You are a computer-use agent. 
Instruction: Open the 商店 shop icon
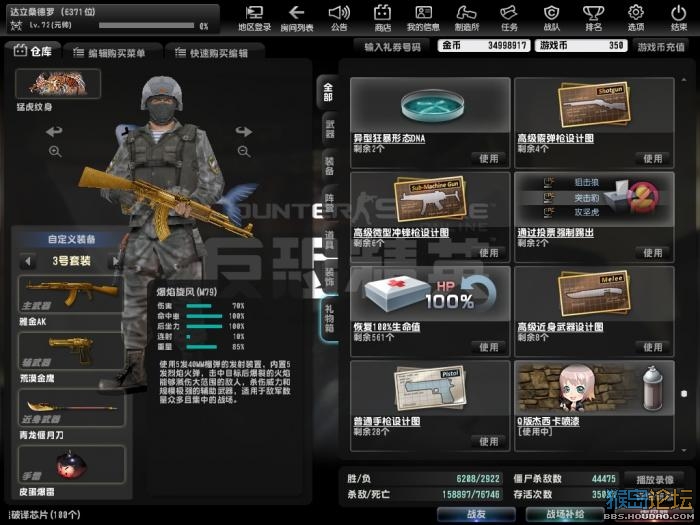[383, 18]
